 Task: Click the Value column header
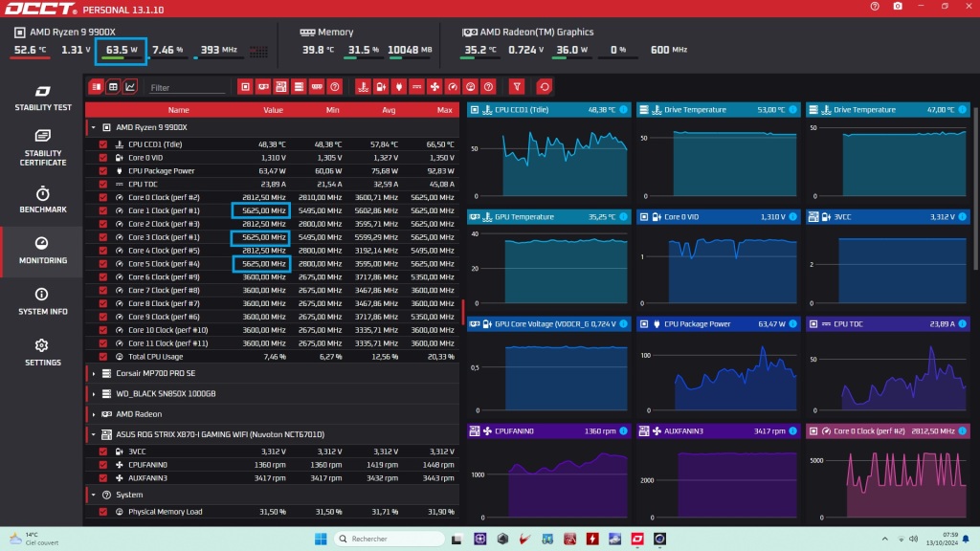pos(274,110)
